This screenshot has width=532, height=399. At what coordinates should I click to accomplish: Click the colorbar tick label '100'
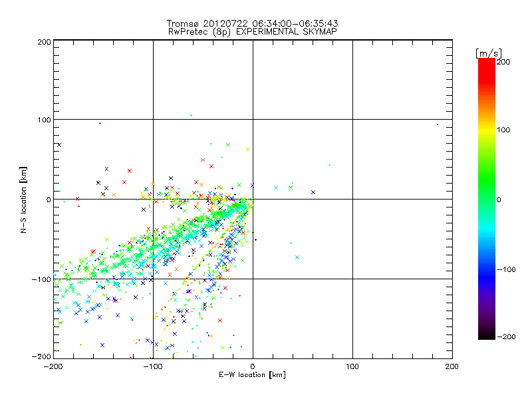coord(503,130)
